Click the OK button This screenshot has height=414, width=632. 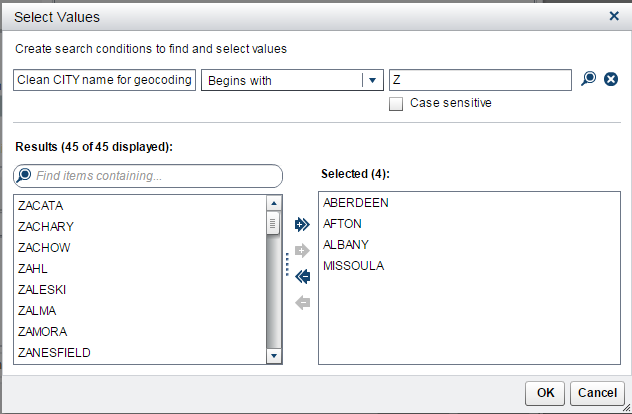click(x=545, y=393)
